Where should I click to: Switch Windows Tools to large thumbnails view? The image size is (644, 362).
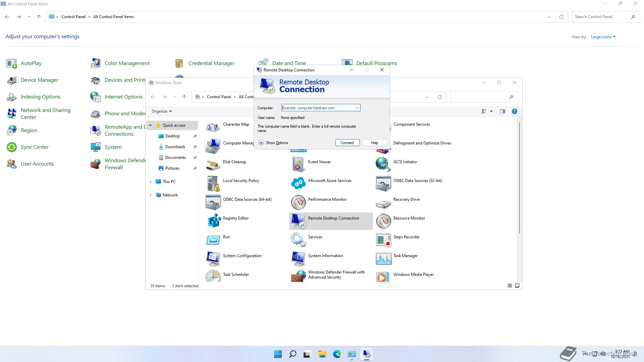click(517, 286)
